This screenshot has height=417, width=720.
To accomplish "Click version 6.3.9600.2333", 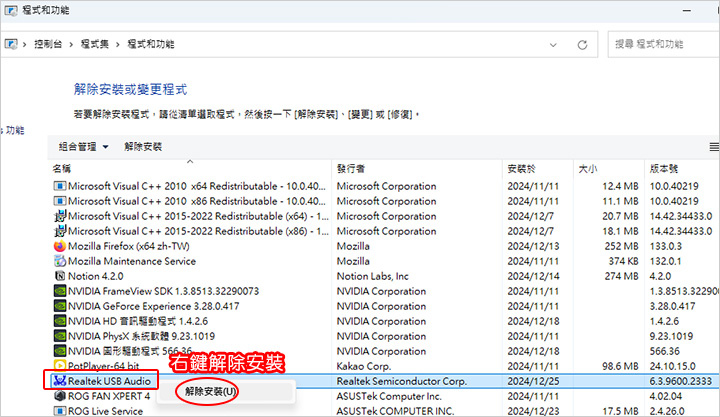I will [x=681, y=381].
